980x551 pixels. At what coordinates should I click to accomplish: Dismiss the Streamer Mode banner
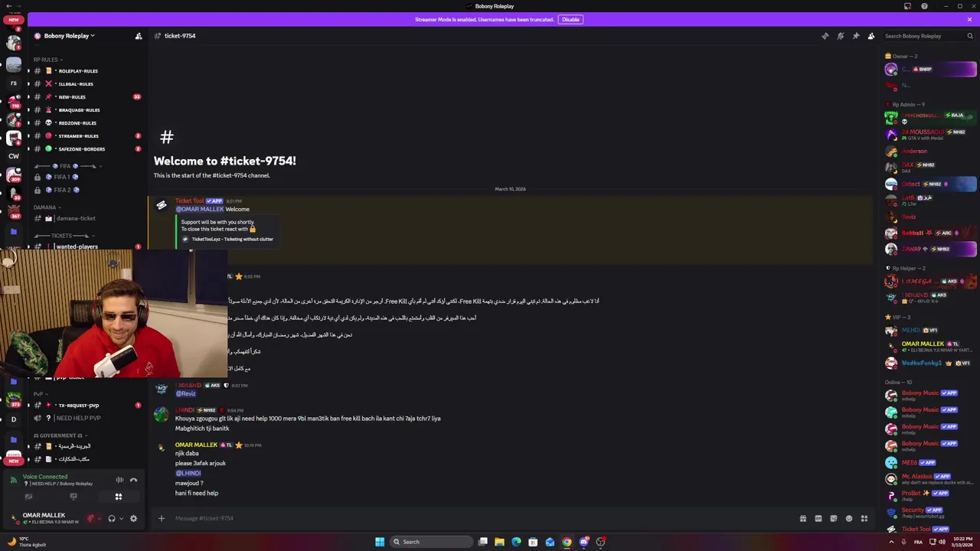(969, 19)
